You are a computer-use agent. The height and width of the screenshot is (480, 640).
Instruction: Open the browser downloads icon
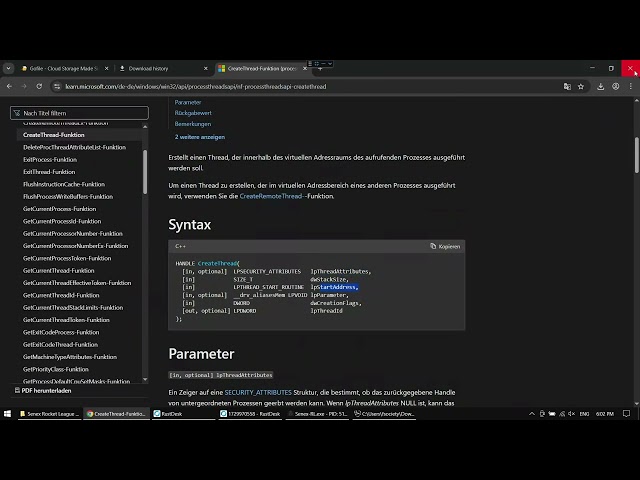coord(600,87)
